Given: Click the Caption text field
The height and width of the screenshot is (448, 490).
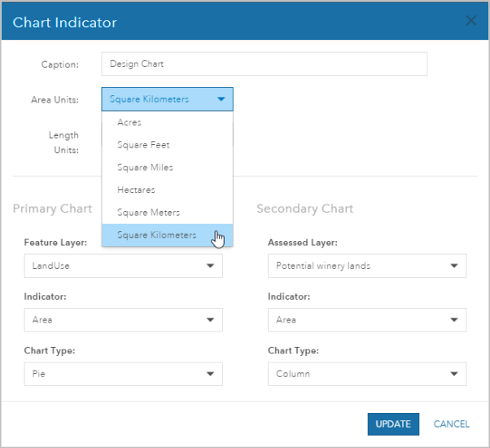Looking at the screenshot, I should click(264, 64).
